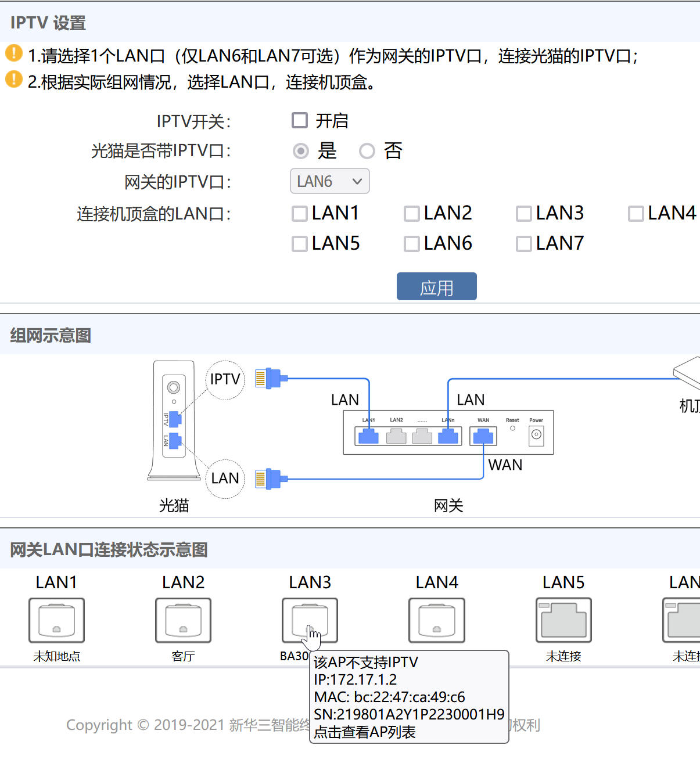Check LAN5 as set-top box port
Image resolution: width=700 pixels, height=770 pixels.
[300, 244]
